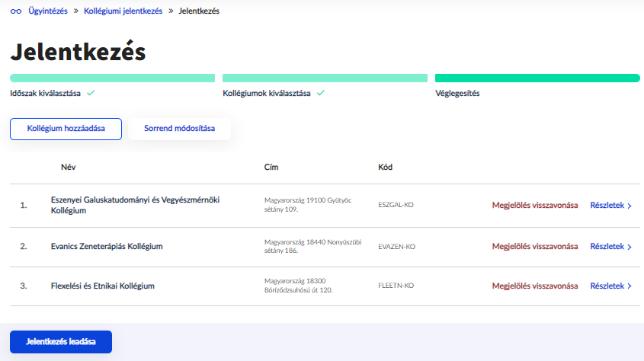644x361 pixels.
Task: Click the Név column header
Action: [69, 167]
